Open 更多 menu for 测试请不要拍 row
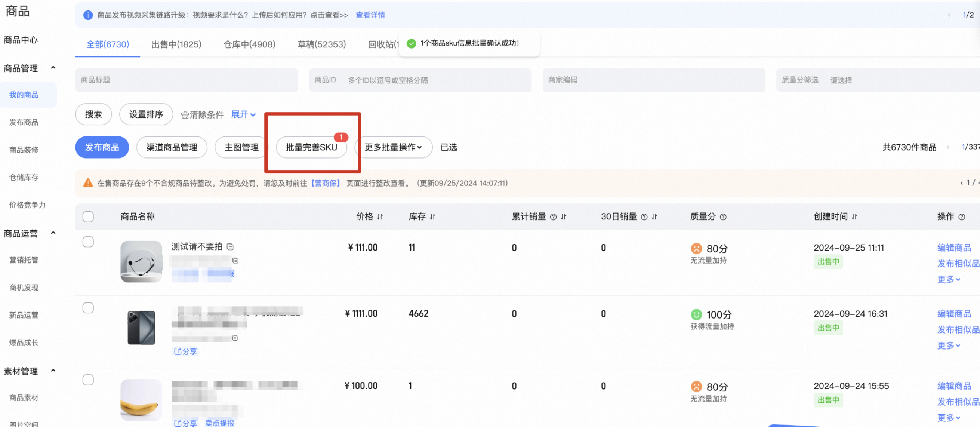The width and height of the screenshot is (980, 427). [949, 279]
